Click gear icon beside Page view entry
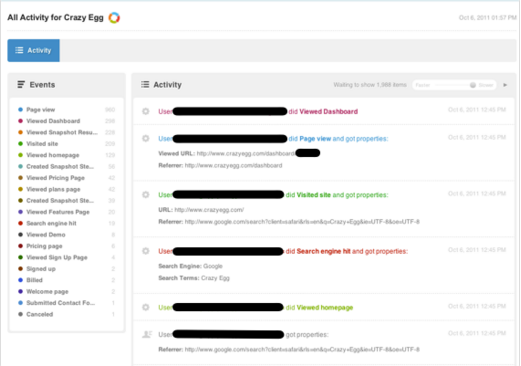The image size is (521, 366). [x=146, y=138]
